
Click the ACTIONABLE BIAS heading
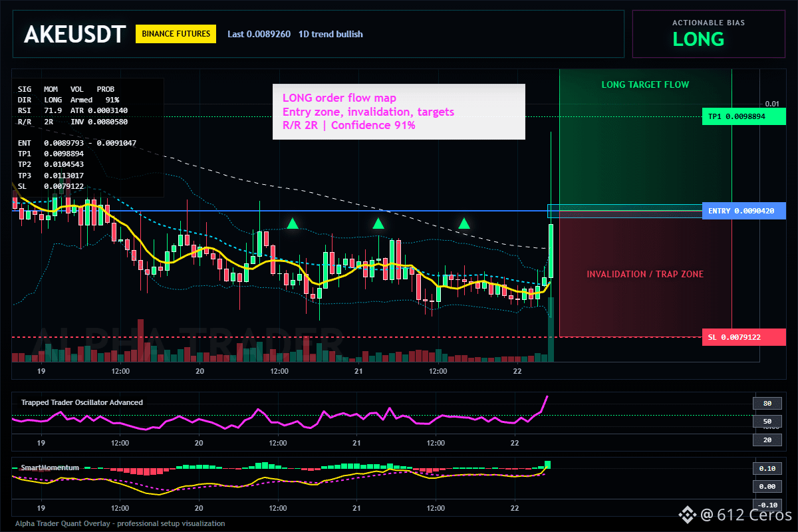[x=708, y=23]
